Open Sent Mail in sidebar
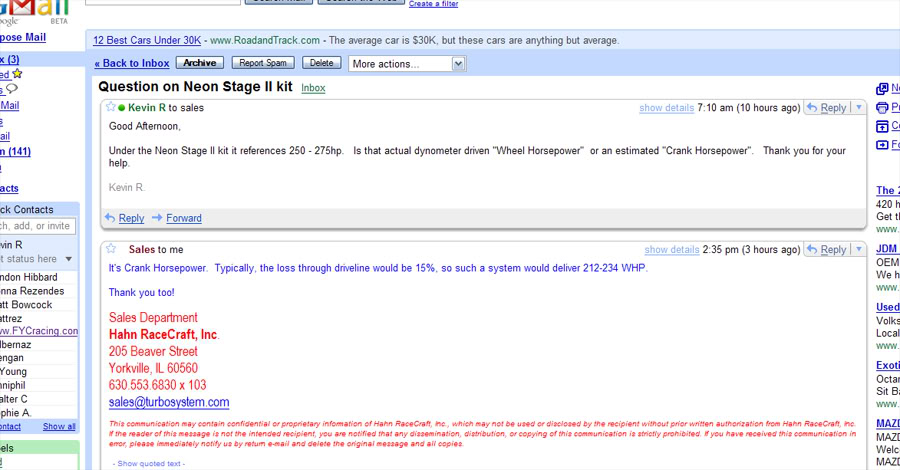The image size is (900, 470). point(10,105)
